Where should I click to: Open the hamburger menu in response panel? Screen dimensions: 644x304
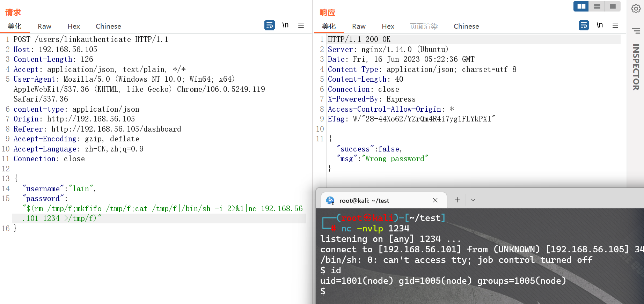click(x=615, y=25)
